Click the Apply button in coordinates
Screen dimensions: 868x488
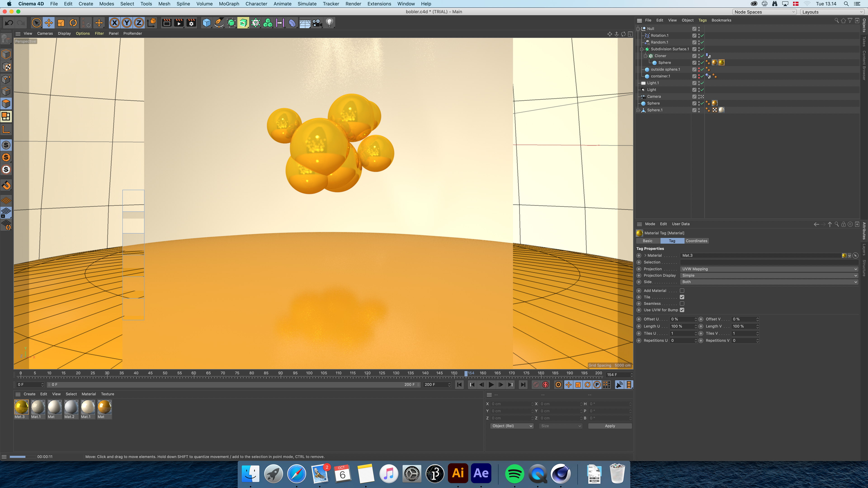(x=610, y=426)
